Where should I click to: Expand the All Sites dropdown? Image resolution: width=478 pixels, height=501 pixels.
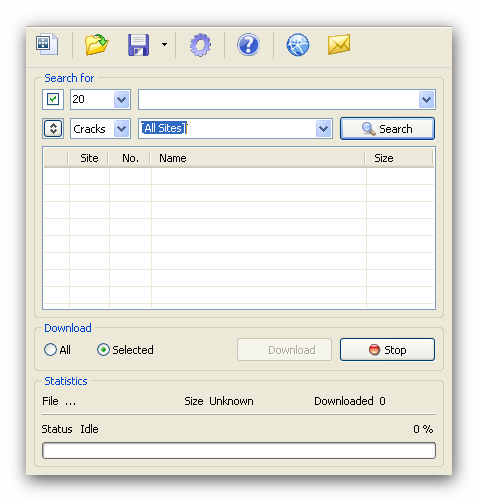click(x=323, y=129)
